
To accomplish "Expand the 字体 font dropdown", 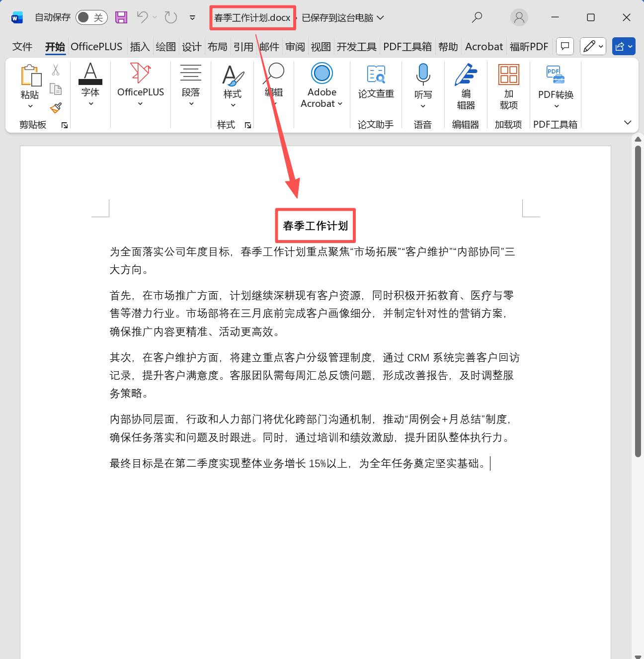I will point(90,103).
